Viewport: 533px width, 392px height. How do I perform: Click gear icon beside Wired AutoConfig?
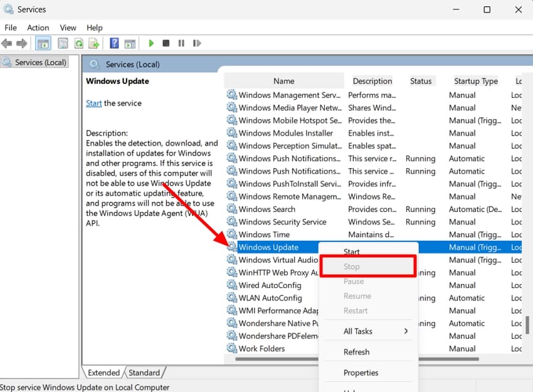tap(232, 285)
